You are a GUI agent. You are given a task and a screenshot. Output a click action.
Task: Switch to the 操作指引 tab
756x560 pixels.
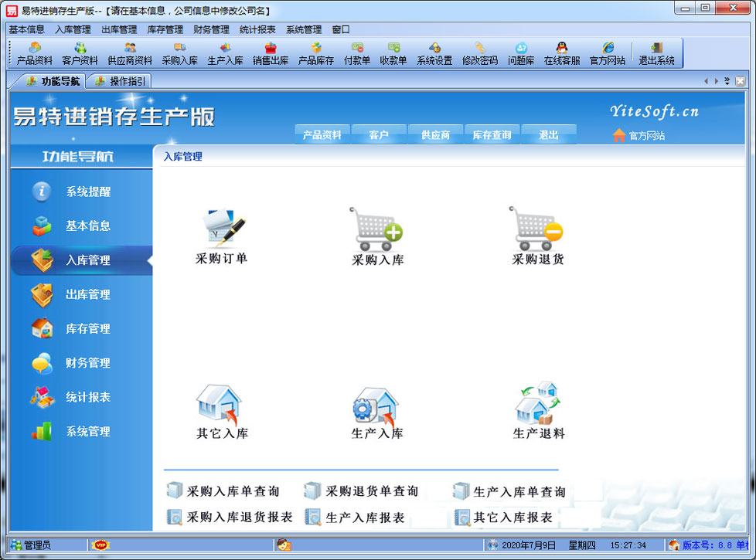point(121,81)
